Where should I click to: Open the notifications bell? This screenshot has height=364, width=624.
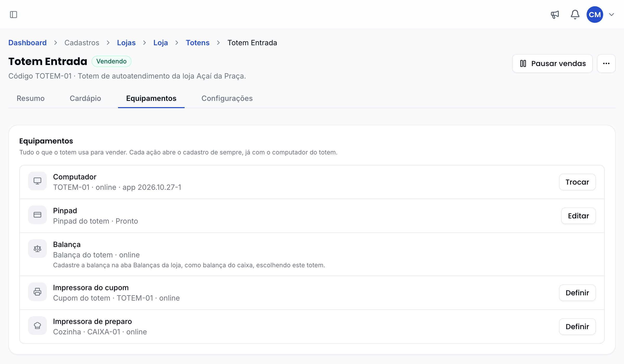pyautogui.click(x=575, y=15)
